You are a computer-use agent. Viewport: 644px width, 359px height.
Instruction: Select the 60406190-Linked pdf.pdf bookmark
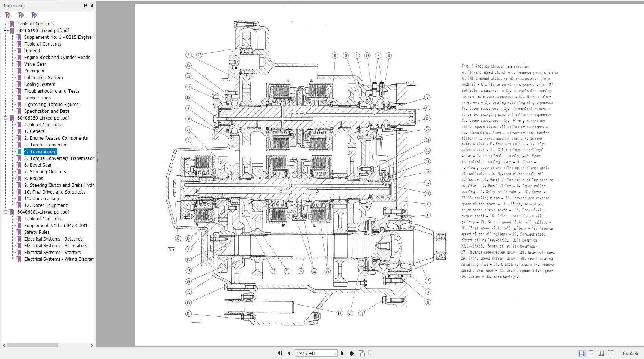click(x=43, y=30)
